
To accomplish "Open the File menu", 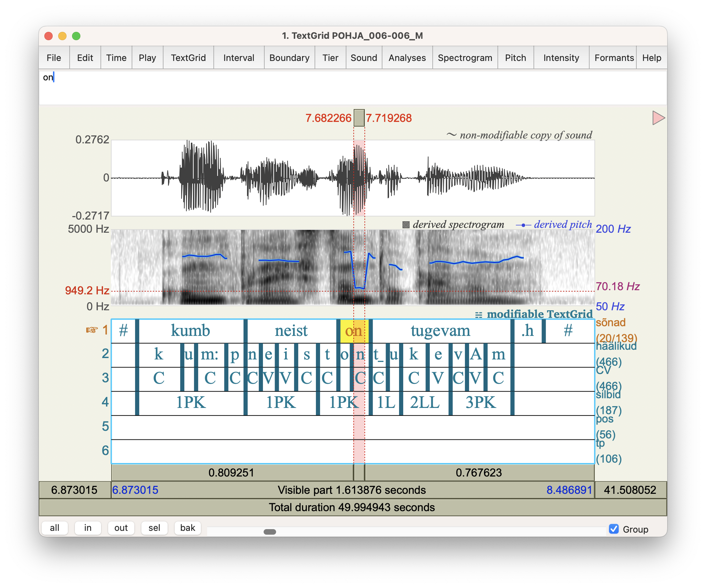I will pyautogui.click(x=54, y=58).
